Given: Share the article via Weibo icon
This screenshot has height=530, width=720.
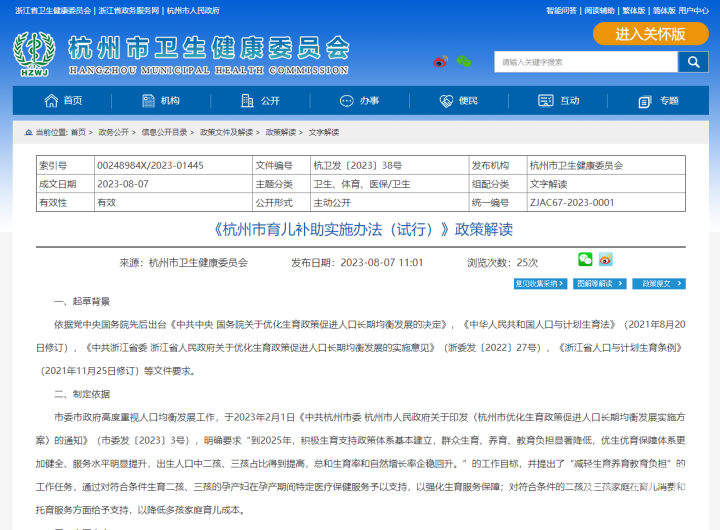Looking at the screenshot, I should tap(605, 260).
